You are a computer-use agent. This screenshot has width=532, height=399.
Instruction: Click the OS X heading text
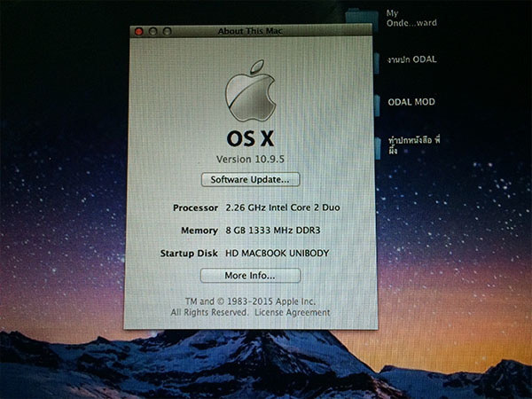pyautogui.click(x=250, y=138)
